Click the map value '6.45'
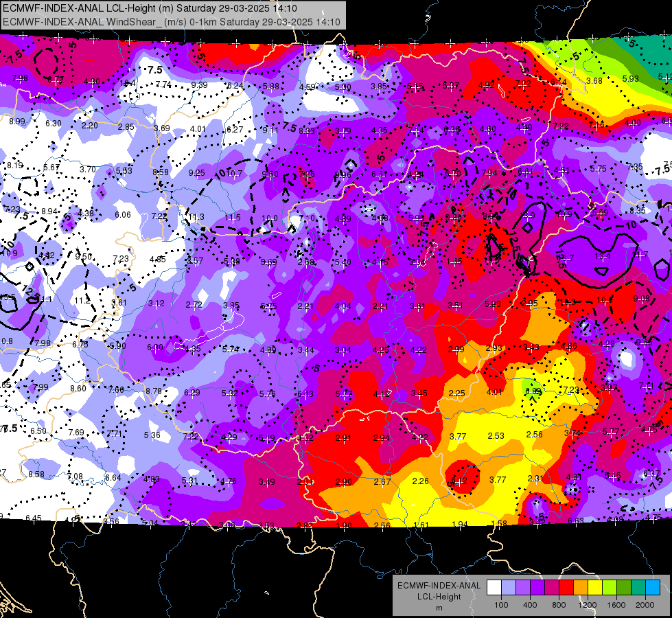This screenshot has height=618, width=672. [x=34, y=518]
